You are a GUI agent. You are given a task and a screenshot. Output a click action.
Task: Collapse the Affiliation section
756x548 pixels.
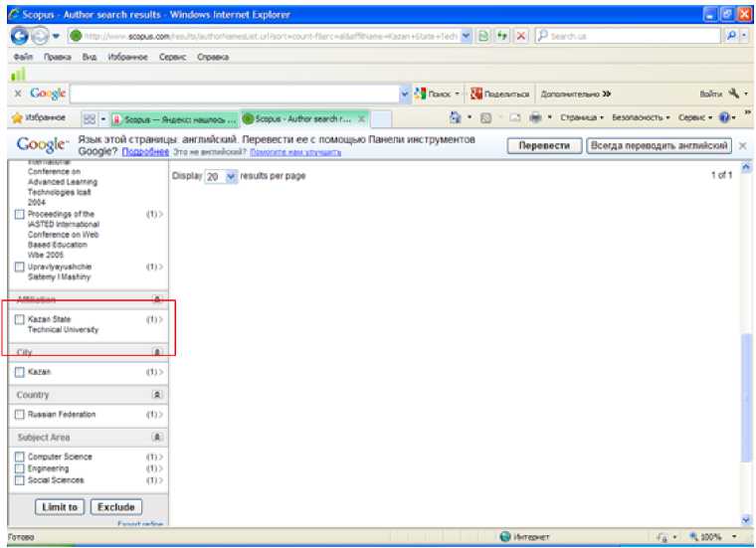click(157, 299)
